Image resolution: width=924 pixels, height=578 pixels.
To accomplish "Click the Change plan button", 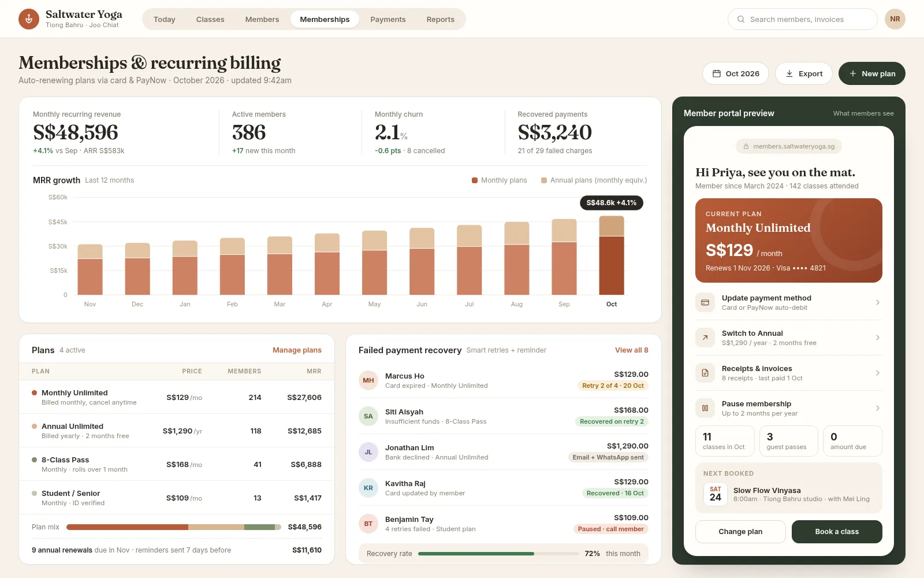I will (740, 532).
